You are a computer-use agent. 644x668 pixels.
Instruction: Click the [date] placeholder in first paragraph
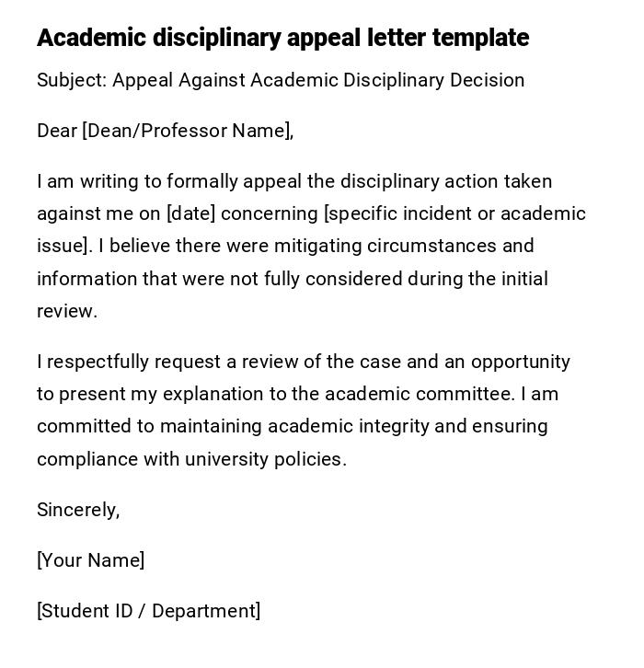click(x=190, y=213)
